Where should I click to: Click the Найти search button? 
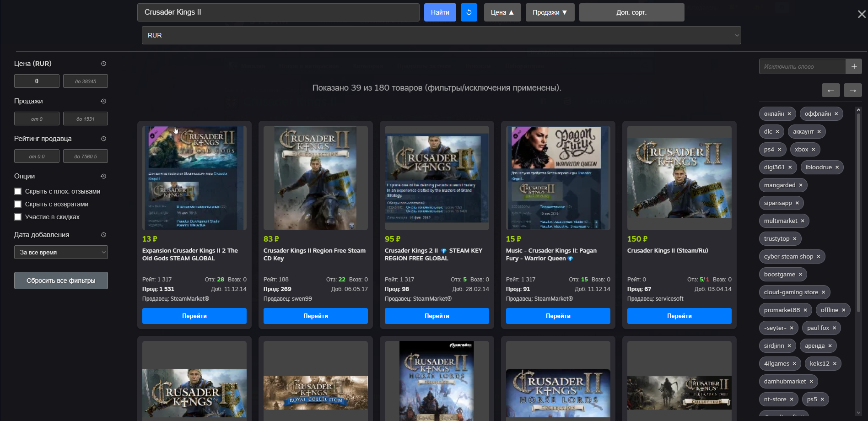point(440,12)
